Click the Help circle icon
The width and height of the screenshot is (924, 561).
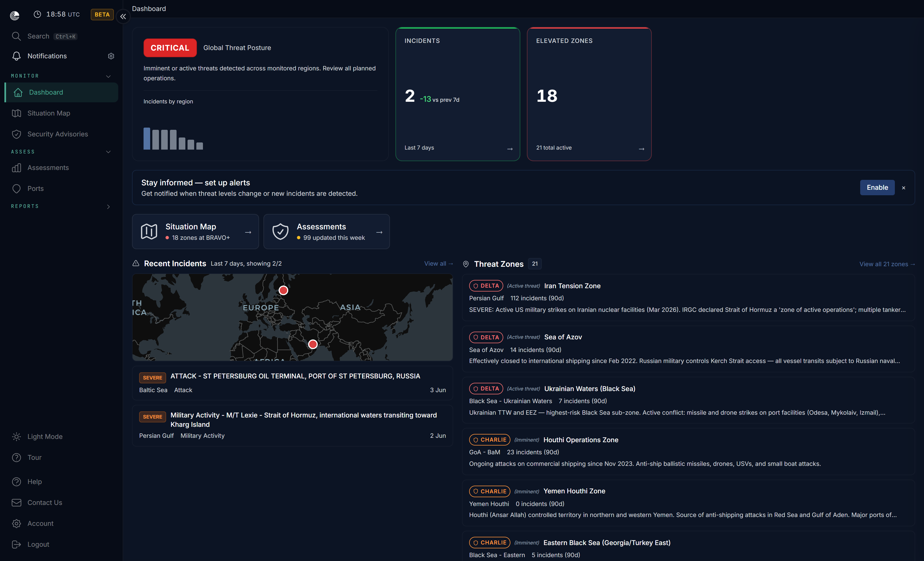[x=16, y=482]
